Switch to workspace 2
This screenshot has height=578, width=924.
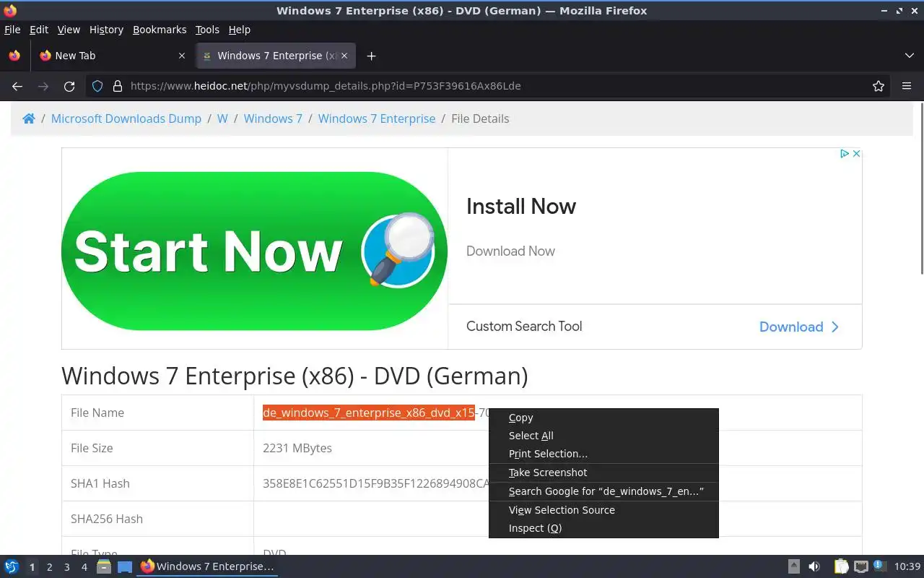point(49,567)
